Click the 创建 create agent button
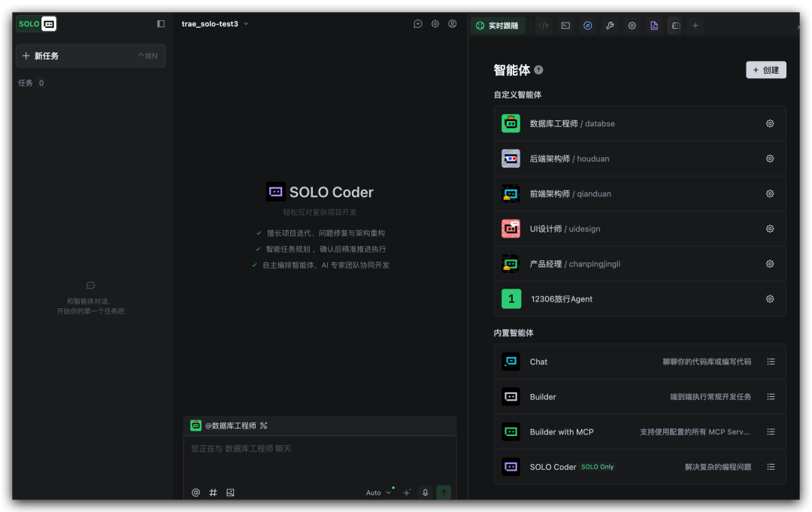812x512 pixels. tap(766, 70)
